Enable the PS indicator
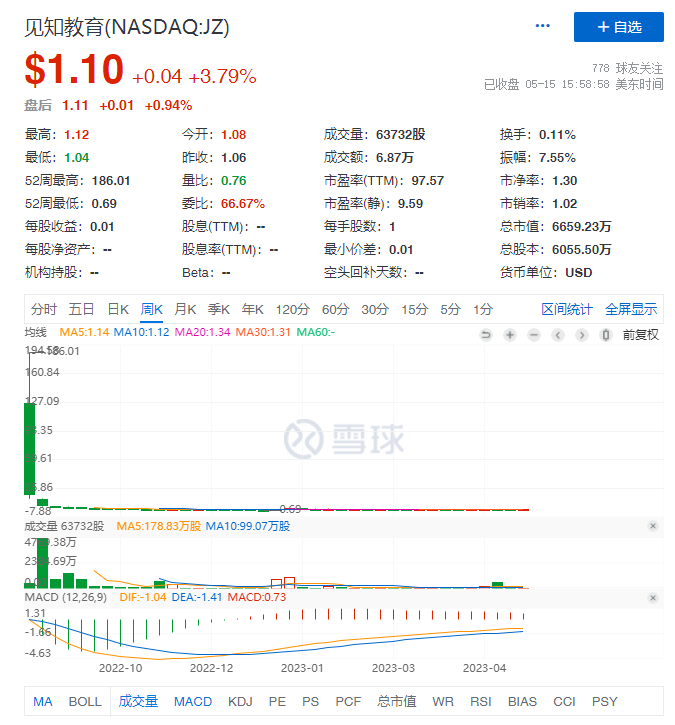The width and height of the screenshot is (675, 725). coord(310,701)
